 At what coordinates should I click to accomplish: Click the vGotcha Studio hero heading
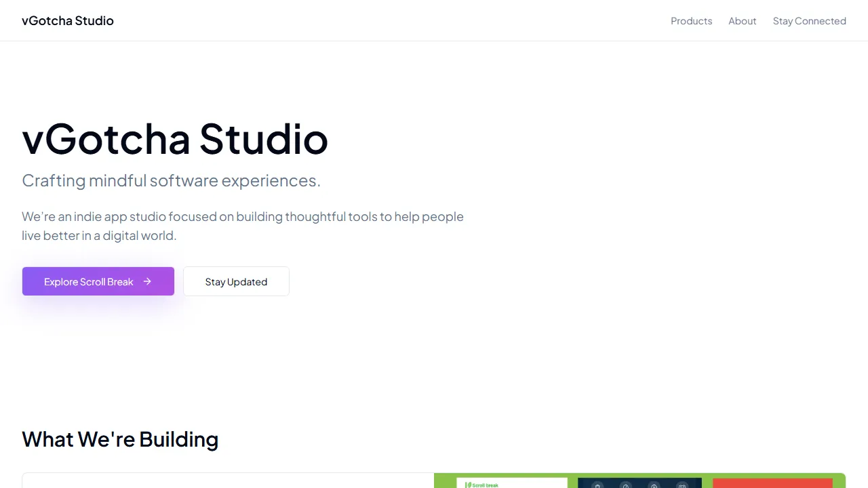(175, 140)
